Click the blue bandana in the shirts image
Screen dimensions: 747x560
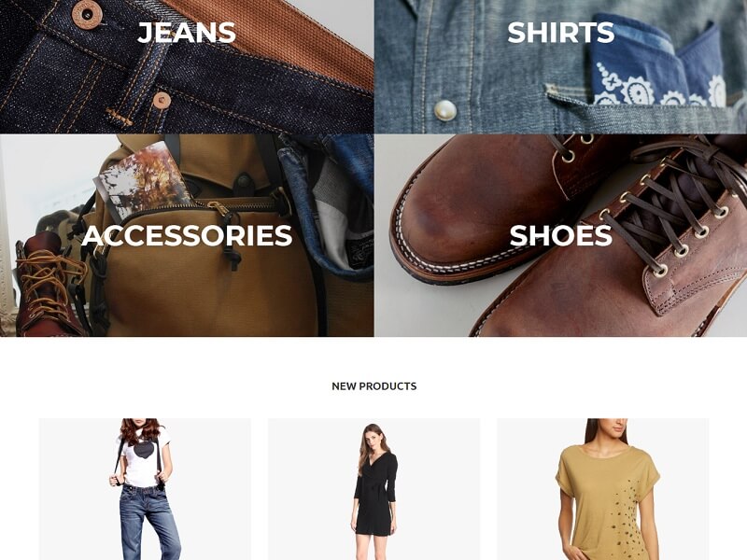pyautogui.click(x=660, y=62)
